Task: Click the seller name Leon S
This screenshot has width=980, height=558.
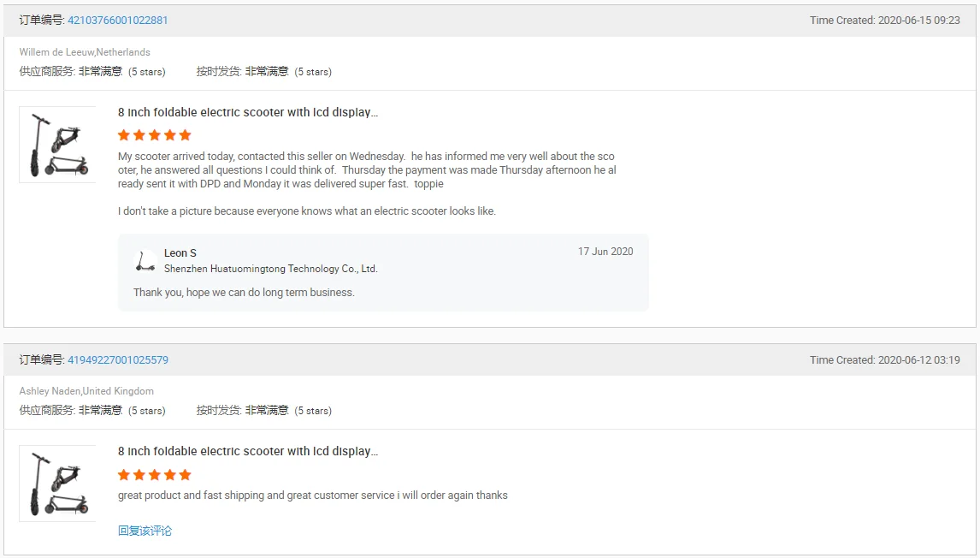Action: tap(180, 253)
